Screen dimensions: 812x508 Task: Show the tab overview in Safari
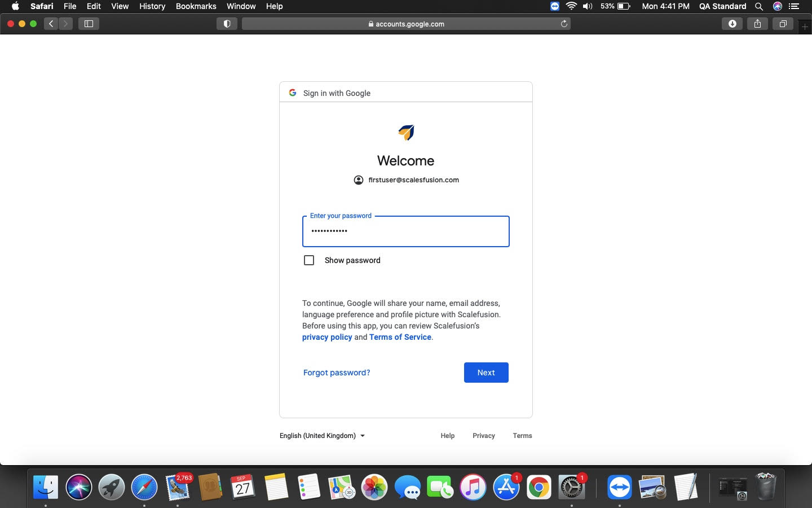tap(783, 24)
